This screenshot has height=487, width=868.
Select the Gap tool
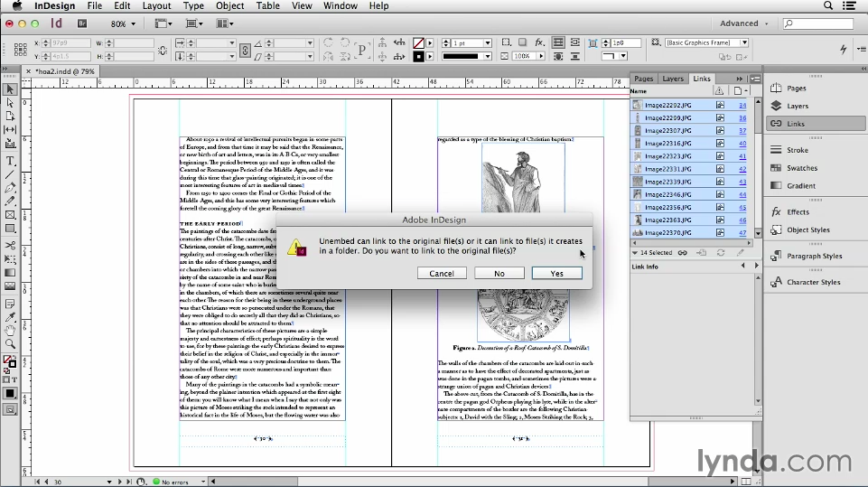tap(10, 129)
